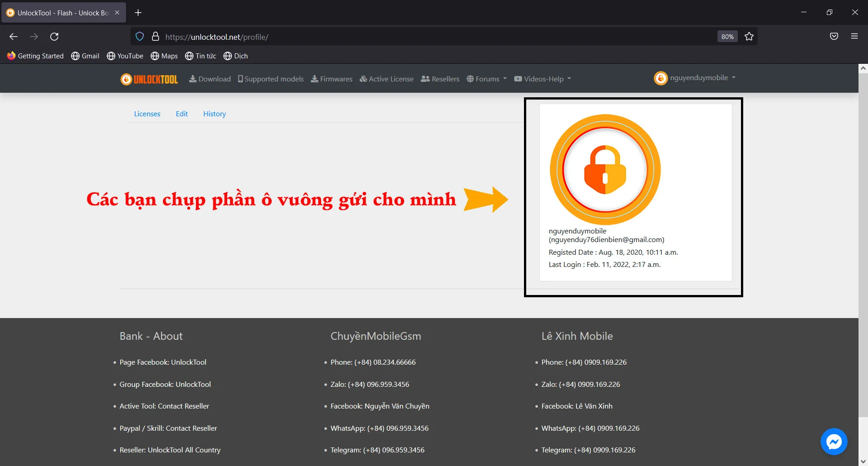Click the nguyenduy76dienbien@gmail.com email text
This screenshot has height=466, width=868.
[x=606, y=240]
